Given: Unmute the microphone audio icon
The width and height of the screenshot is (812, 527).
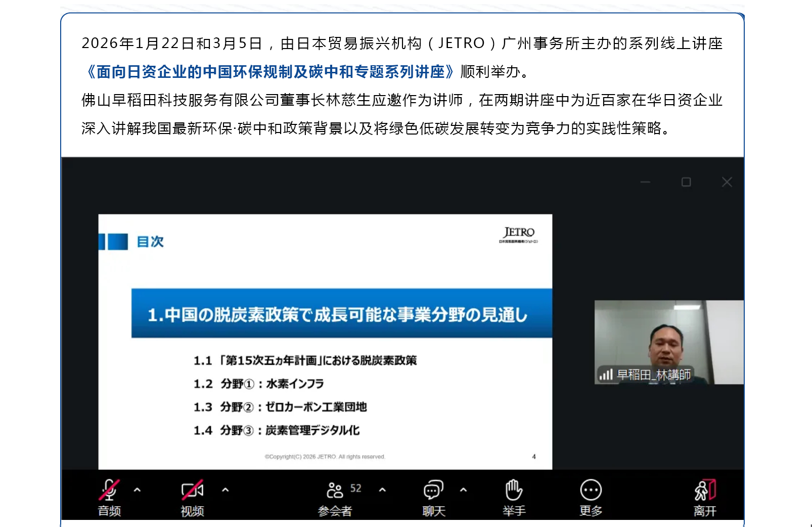Looking at the screenshot, I should [x=109, y=490].
